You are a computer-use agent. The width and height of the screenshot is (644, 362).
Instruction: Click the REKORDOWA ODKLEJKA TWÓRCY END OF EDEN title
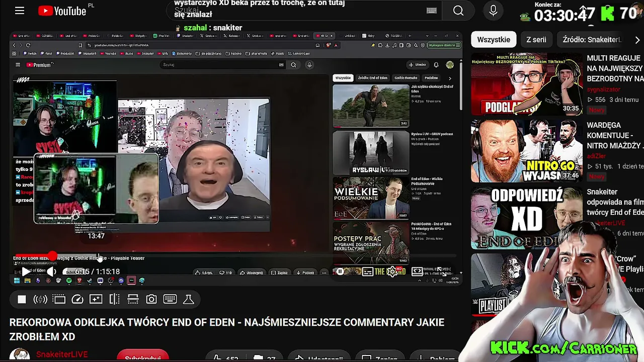click(x=227, y=329)
